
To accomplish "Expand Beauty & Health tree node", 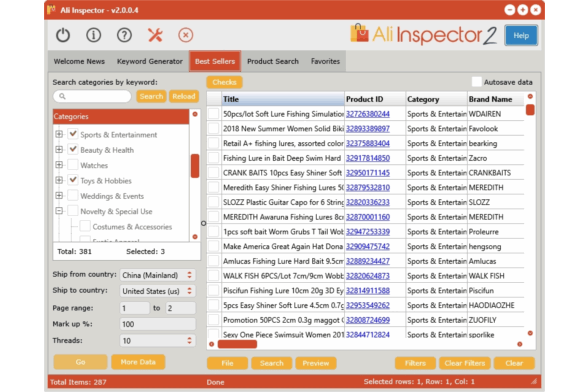I will coord(59,150).
